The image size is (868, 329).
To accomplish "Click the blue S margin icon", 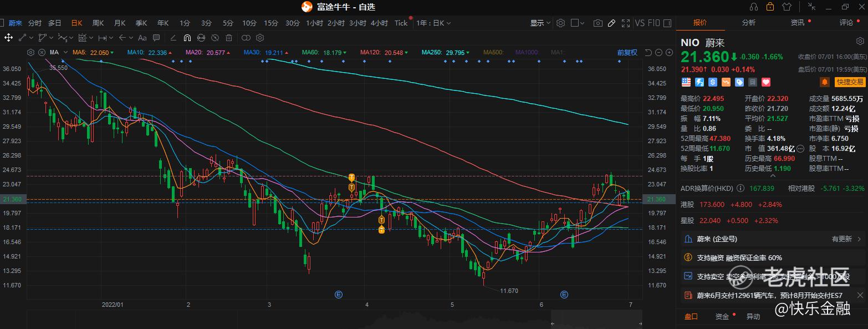I will [x=713, y=82].
